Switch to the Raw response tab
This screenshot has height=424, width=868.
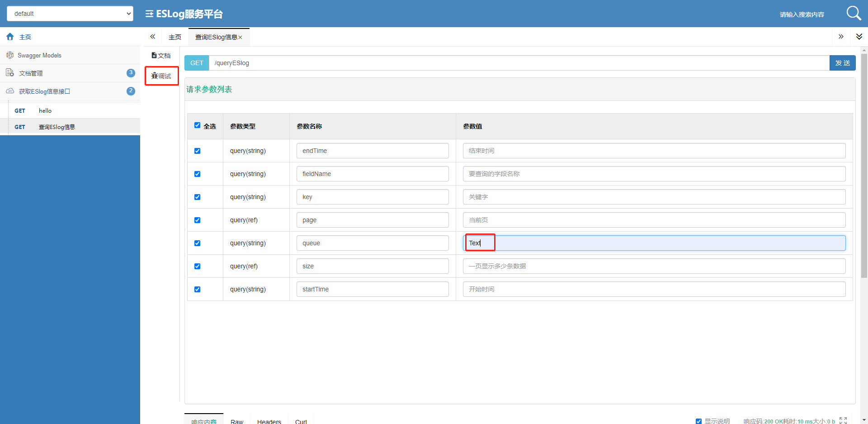pos(237,421)
